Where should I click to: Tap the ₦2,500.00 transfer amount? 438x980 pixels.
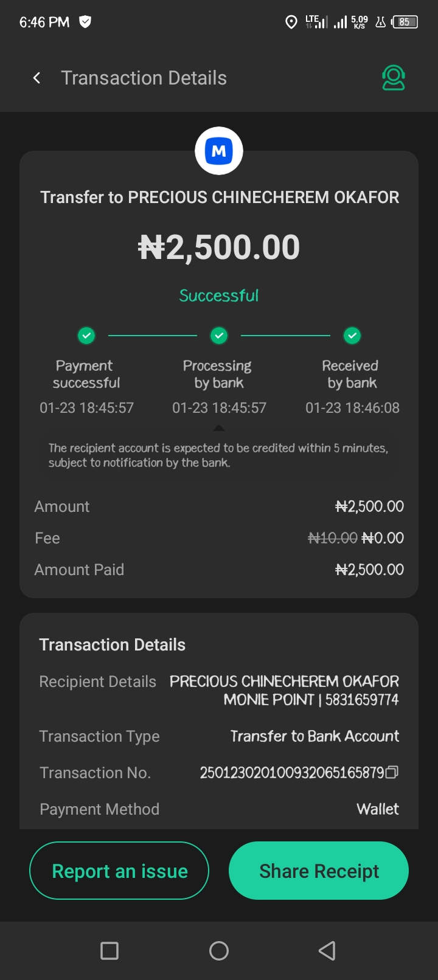tap(219, 247)
